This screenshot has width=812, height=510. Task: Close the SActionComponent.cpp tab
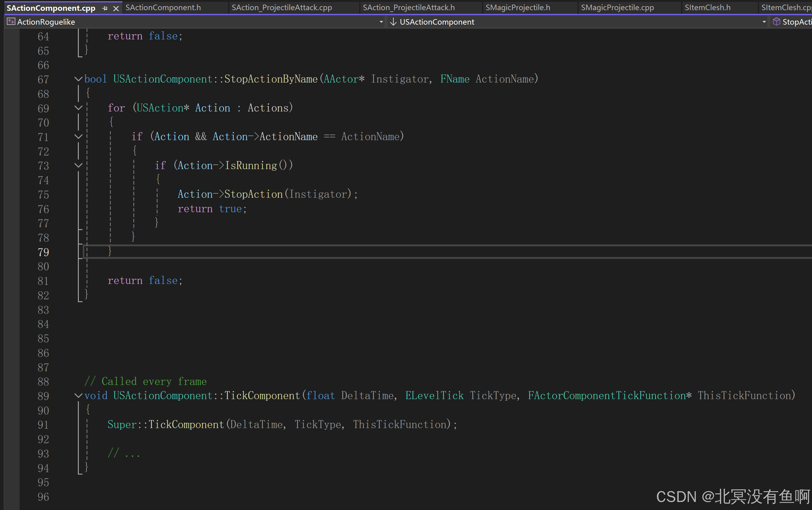click(x=116, y=8)
